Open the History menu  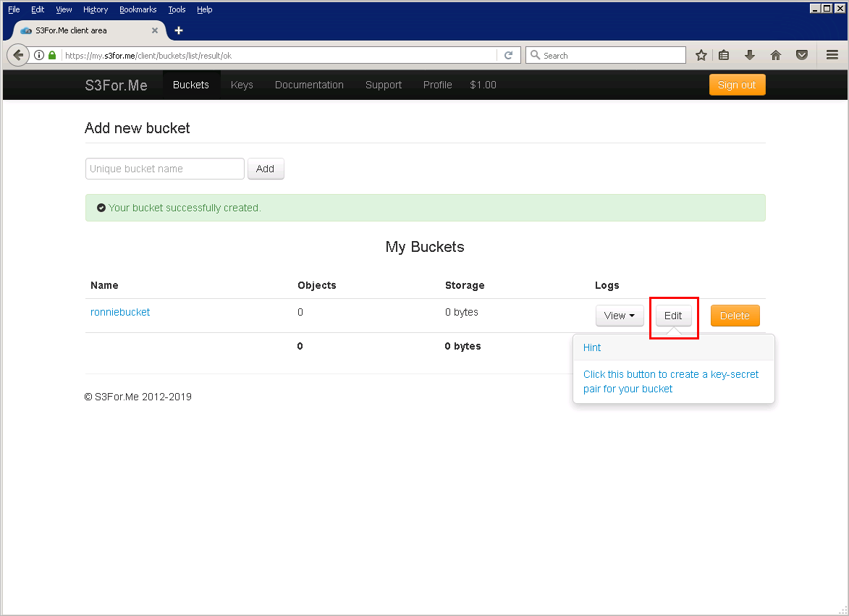pos(96,9)
